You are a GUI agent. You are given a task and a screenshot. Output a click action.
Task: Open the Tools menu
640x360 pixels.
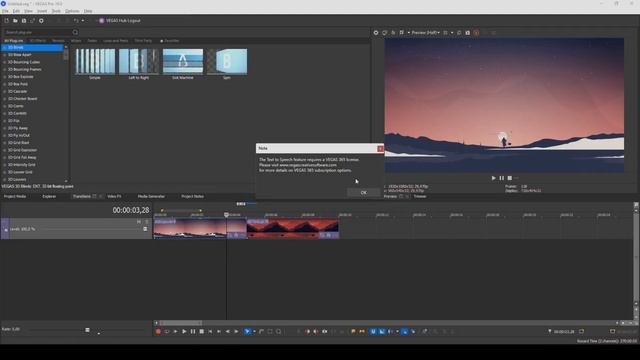(x=56, y=11)
